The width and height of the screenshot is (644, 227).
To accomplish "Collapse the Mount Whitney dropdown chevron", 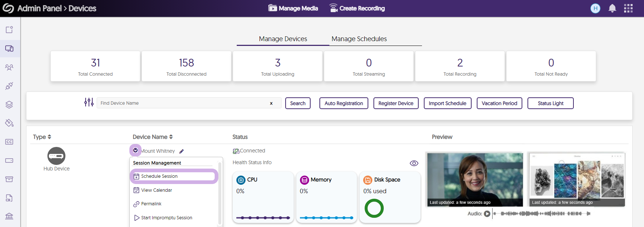I will pyautogui.click(x=135, y=150).
